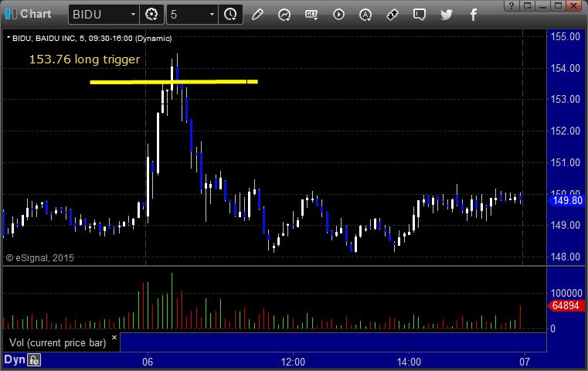
Task: Click the 155.00 price axis label
Action: (565, 37)
